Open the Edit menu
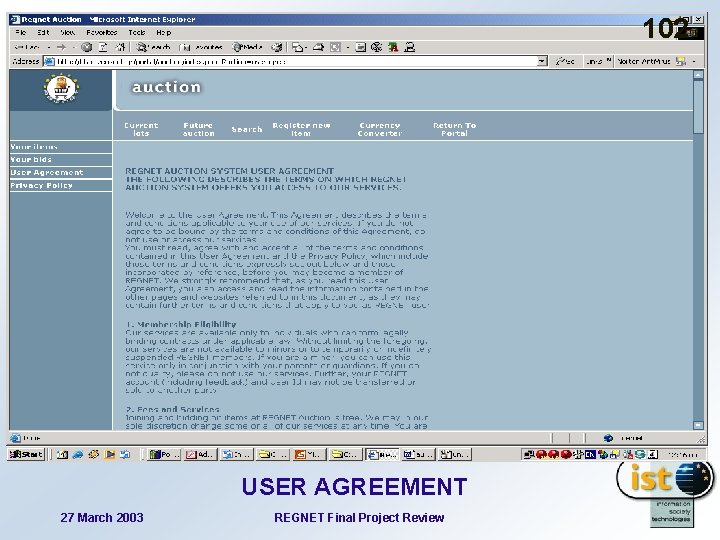 43,33
